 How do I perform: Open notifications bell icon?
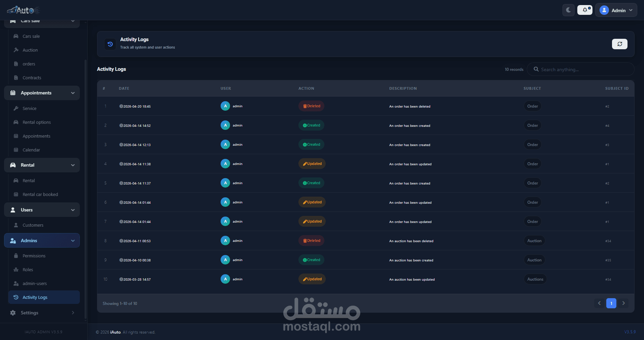585,10
